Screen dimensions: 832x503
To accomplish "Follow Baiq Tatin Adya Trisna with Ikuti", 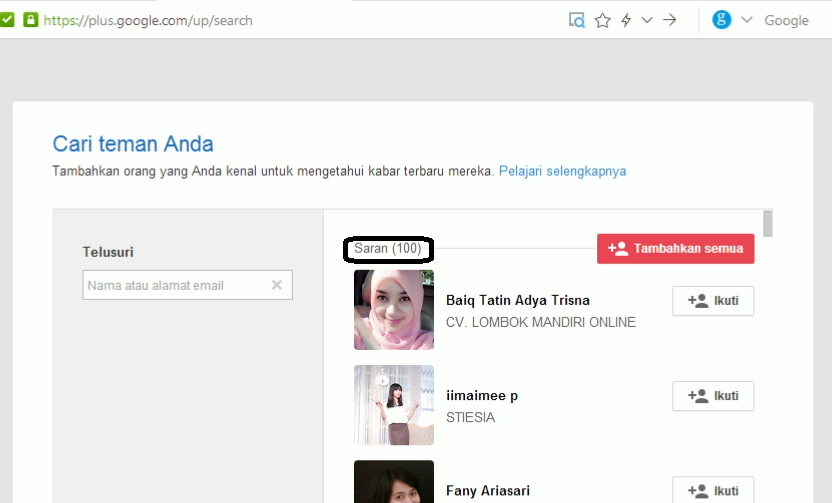I will tap(713, 301).
